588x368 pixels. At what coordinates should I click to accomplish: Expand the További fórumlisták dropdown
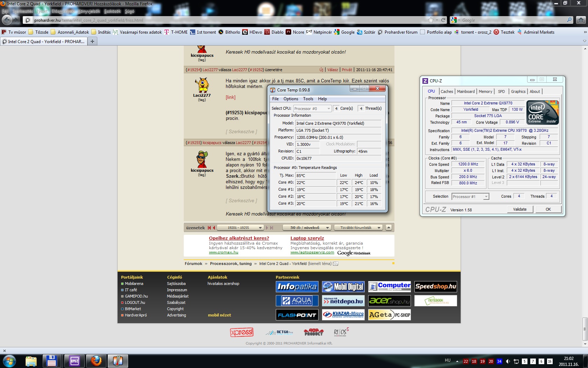[x=358, y=228]
